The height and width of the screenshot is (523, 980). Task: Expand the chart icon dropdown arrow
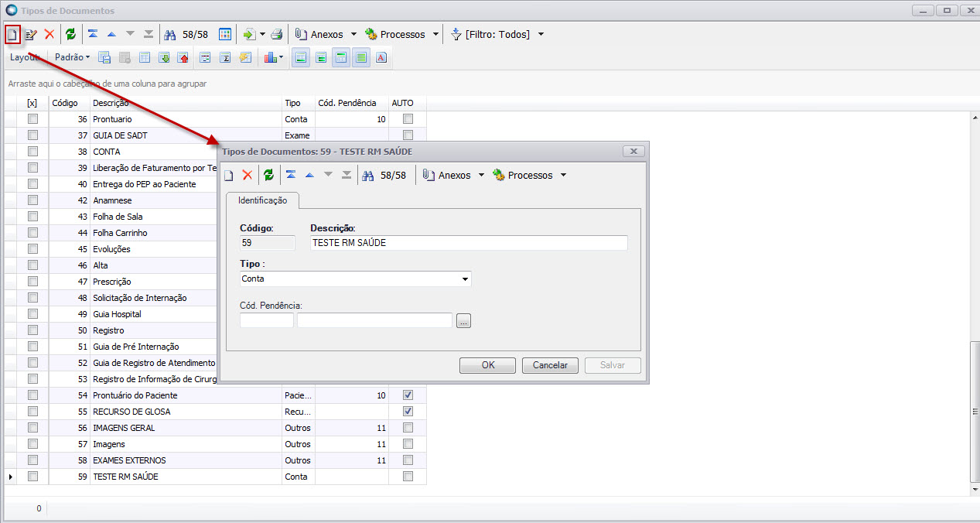coord(281,57)
